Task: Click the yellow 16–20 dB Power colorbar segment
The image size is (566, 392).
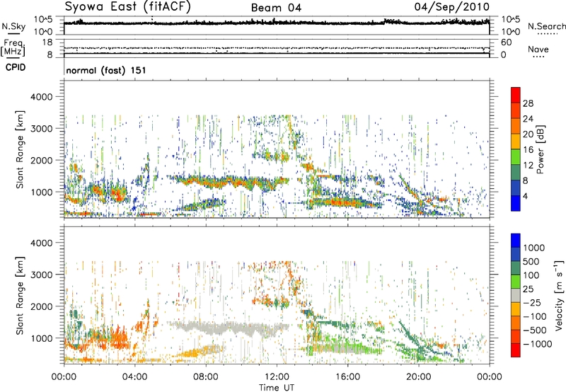Action: pos(516,142)
